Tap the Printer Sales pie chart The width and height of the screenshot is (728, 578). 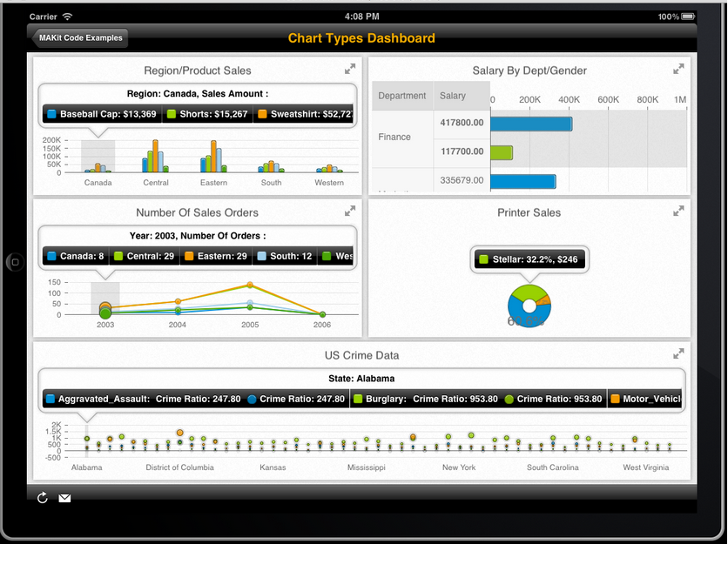529,305
